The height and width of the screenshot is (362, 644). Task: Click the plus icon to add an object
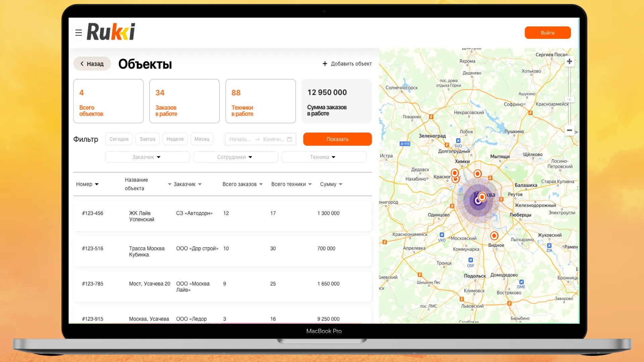[325, 64]
